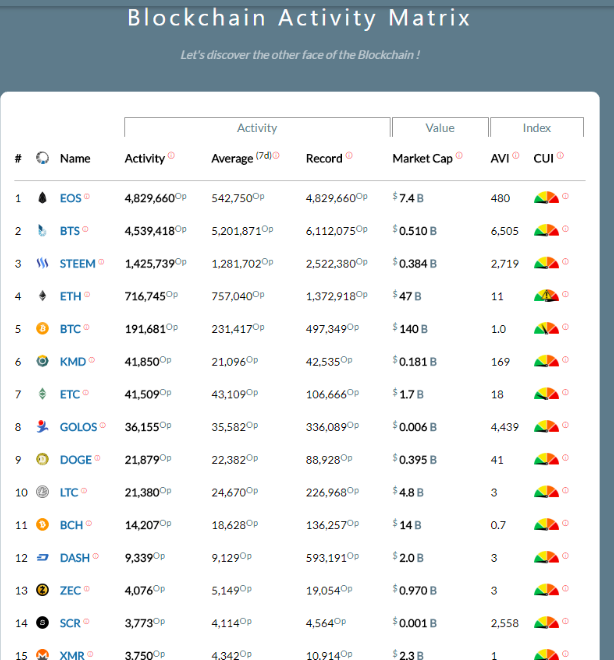Viewport: 614px width, 660px height.
Task: Click info icon after GOLOS CUI gauge
Action: (x=566, y=425)
